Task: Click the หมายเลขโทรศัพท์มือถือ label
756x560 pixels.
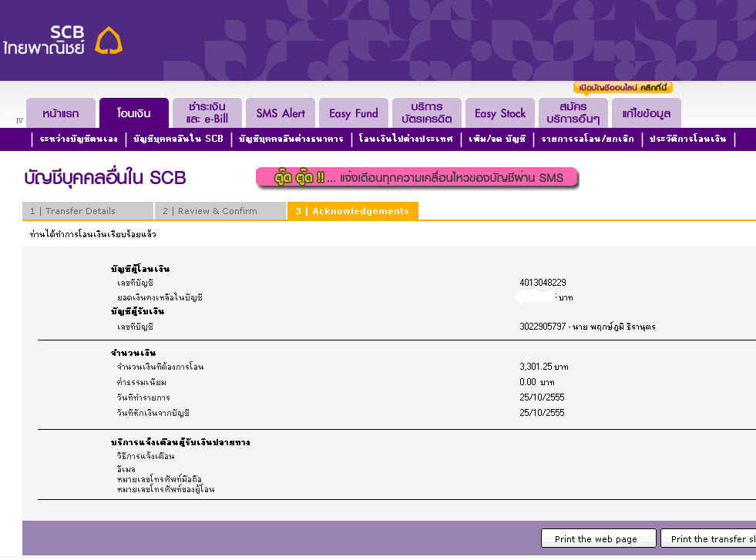Action: tap(160, 480)
